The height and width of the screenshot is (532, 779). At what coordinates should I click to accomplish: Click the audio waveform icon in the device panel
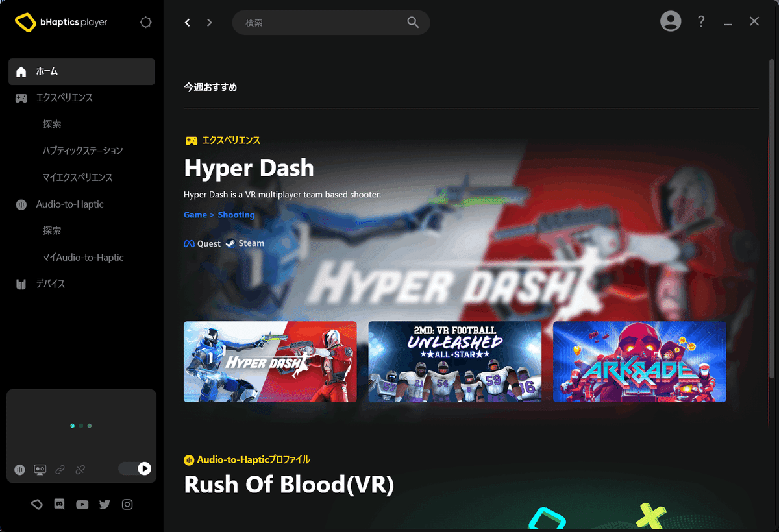pos(19,469)
